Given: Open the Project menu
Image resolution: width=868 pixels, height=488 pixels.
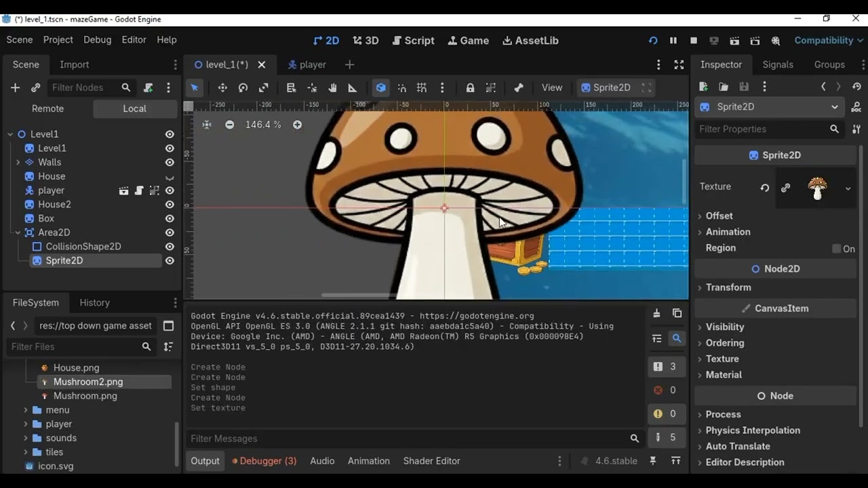Looking at the screenshot, I should (58, 40).
